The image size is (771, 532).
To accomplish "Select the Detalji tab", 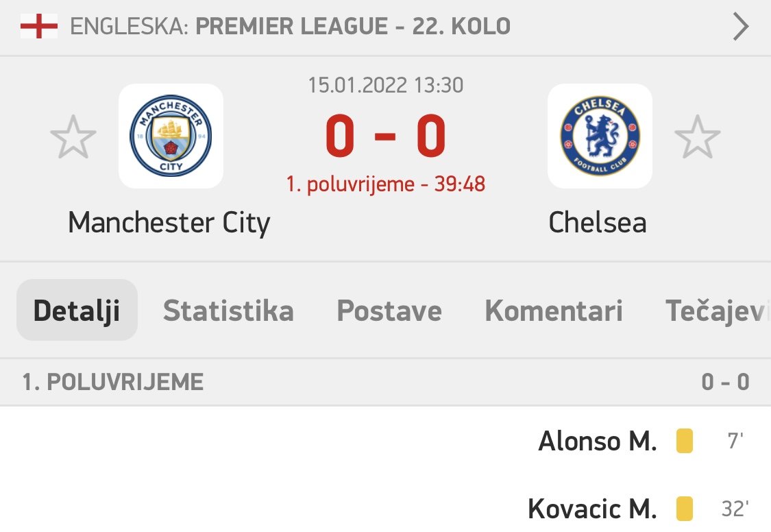I will pos(77,311).
